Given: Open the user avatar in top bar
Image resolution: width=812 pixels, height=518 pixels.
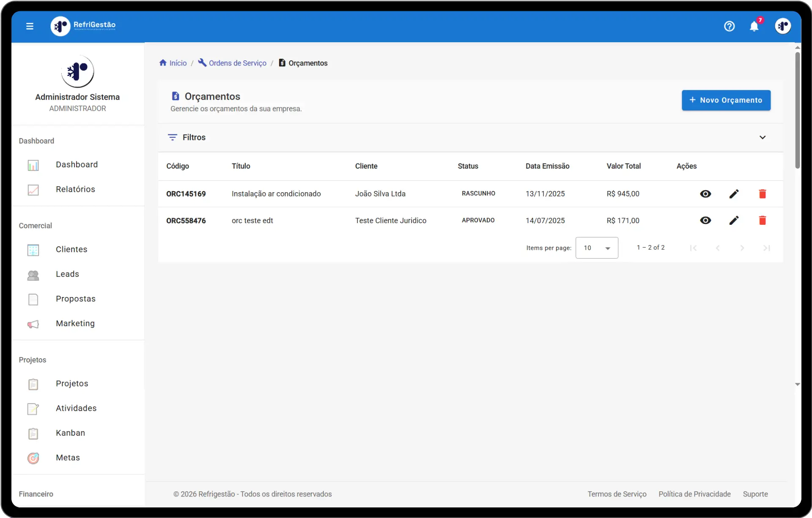Looking at the screenshot, I should 783,26.
